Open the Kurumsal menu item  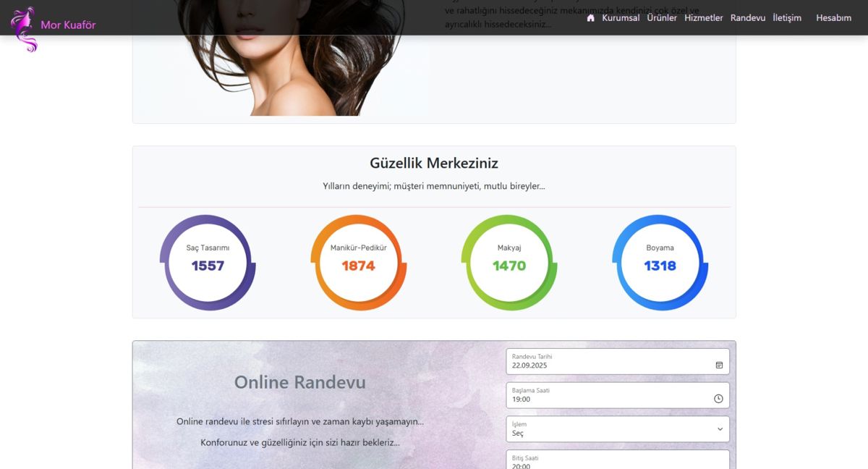pyautogui.click(x=621, y=18)
